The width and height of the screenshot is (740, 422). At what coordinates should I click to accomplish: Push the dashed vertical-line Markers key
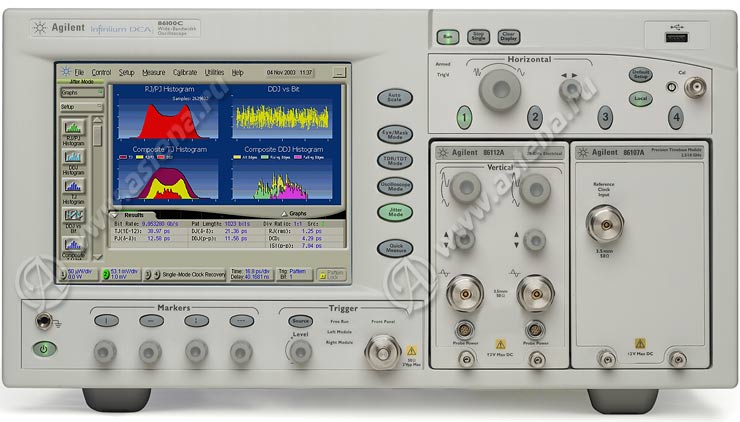point(196,321)
